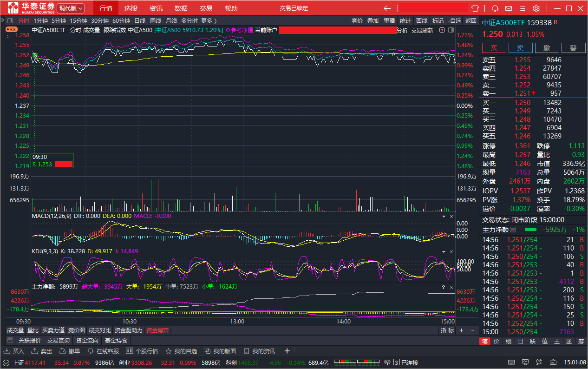Toggle the 参考净值 radio indicator

pyautogui.click(x=228, y=30)
